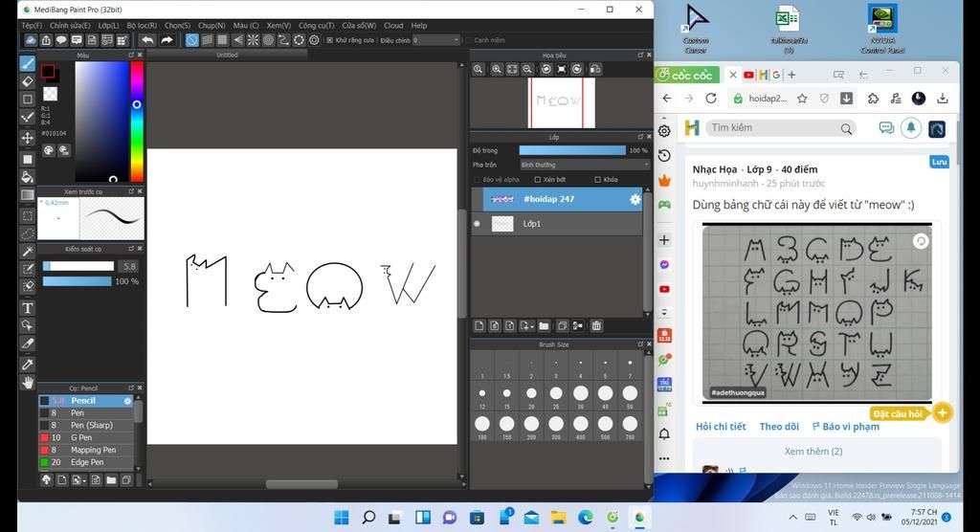Click the Redo arrow
This screenshot has height=532, width=980.
pos(167,40)
